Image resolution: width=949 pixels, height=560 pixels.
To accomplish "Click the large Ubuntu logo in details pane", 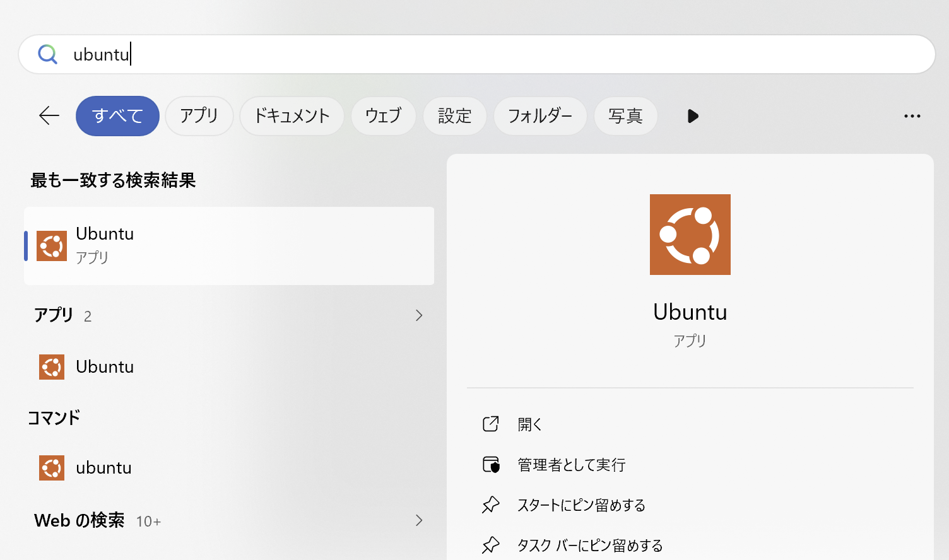I will pyautogui.click(x=690, y=235).
